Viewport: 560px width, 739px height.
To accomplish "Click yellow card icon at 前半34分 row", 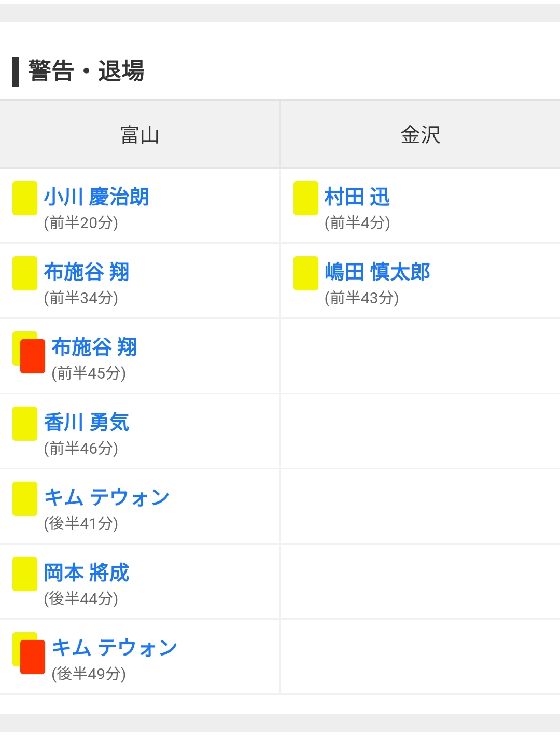I will (x=25, y=273).
